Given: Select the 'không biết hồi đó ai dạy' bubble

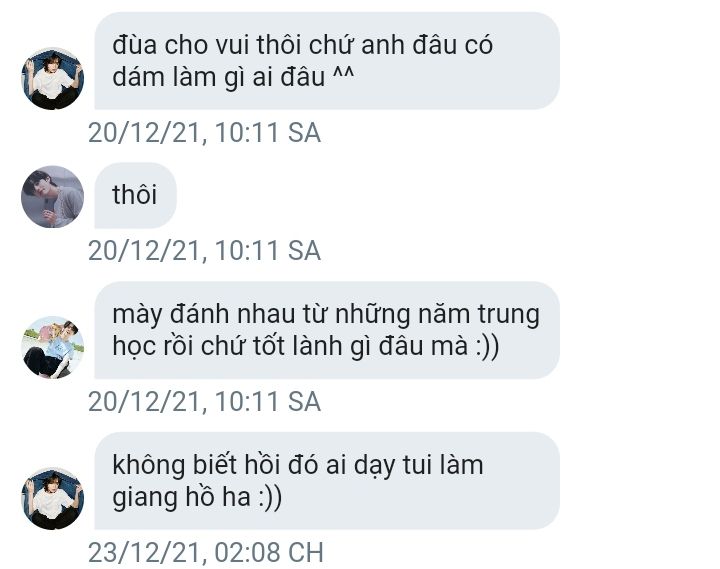Looking at the screenshot, I should pos(327,481).
